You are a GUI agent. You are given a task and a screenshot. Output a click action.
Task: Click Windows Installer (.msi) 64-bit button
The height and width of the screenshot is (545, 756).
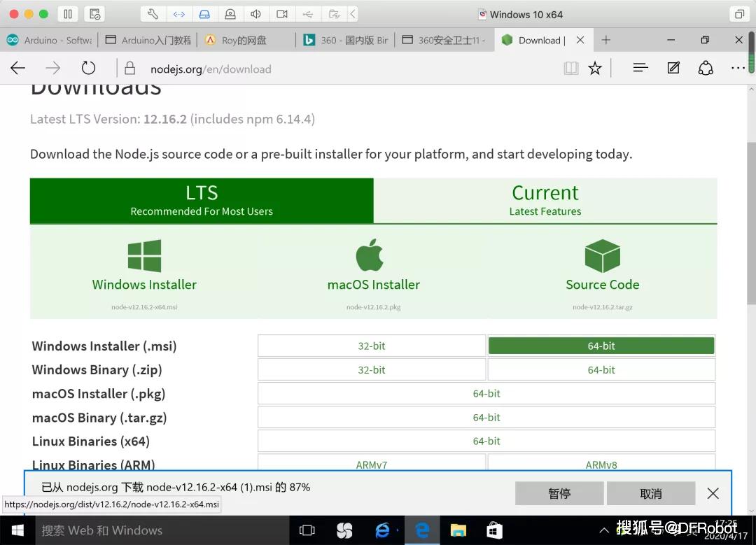tap(601, 346)
